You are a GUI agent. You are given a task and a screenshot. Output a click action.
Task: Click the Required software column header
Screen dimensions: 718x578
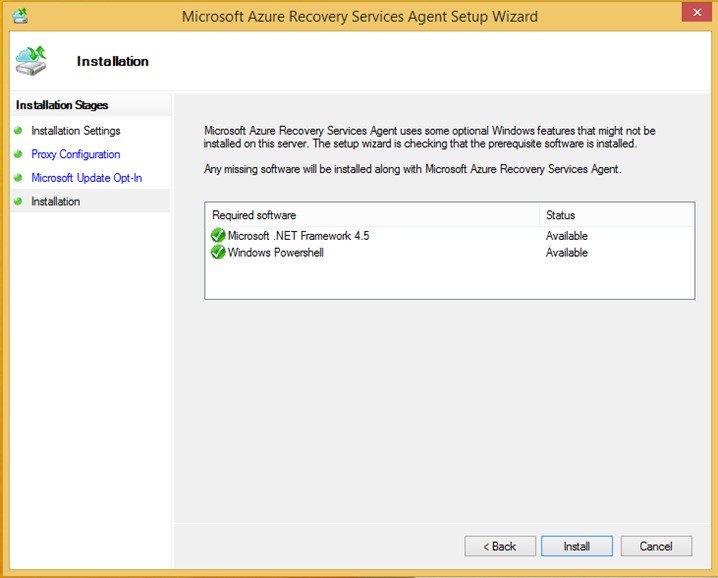(x=373, y=215)
